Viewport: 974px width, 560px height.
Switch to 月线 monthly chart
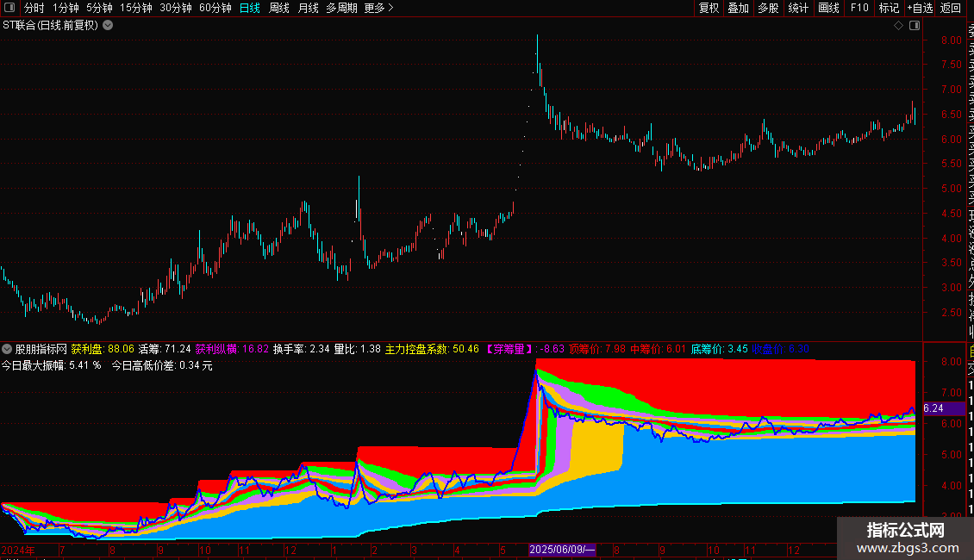point(308,8)
